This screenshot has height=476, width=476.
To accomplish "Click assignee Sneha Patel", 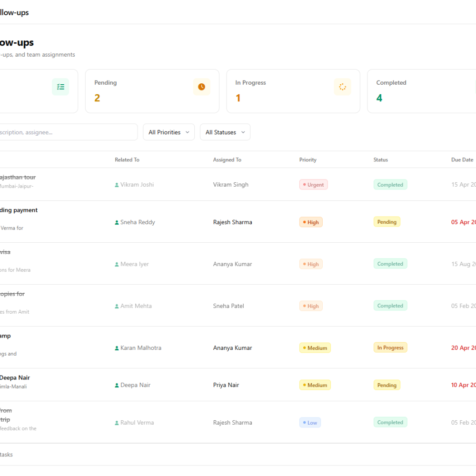I will coord(228,306).
